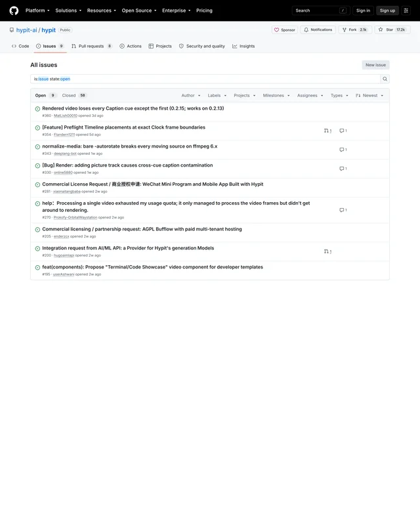Open AI/ML API Integration request issue
The image size is (420, 525).
[x=128, y=248]
